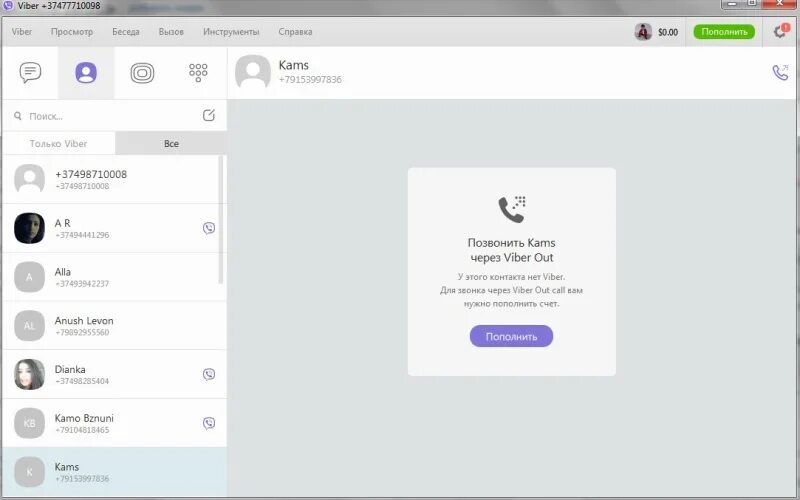Open the public accounts icon
The image size is (800, 500).
coord(142,73)
